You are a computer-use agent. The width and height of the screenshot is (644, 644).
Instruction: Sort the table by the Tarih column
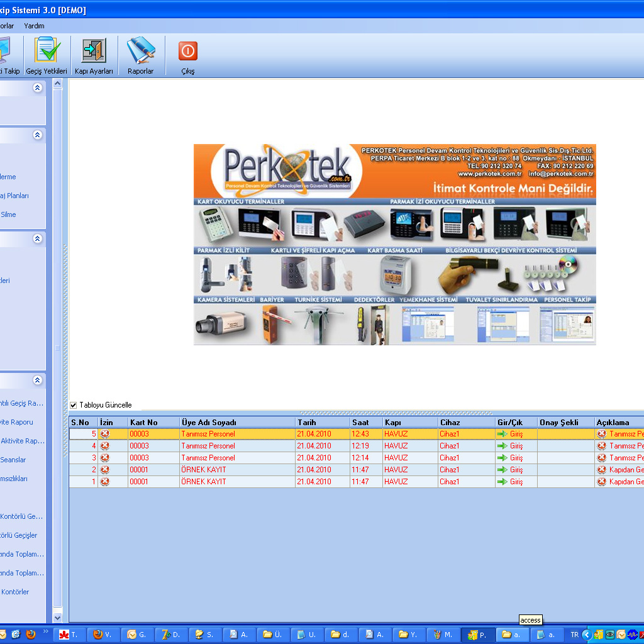click(307, 423)
